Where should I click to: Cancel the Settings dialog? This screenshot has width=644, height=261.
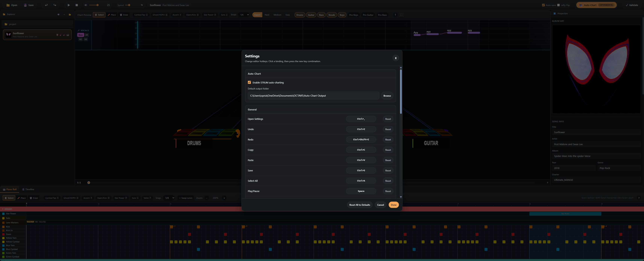380,205
